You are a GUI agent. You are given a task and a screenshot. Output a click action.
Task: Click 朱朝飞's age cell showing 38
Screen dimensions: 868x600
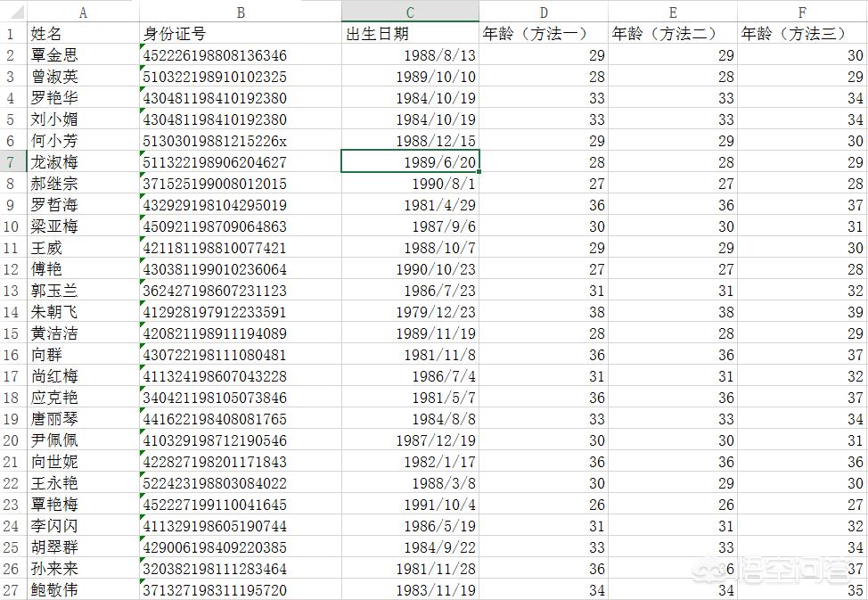pyautogui.click(x=544, y=312)
